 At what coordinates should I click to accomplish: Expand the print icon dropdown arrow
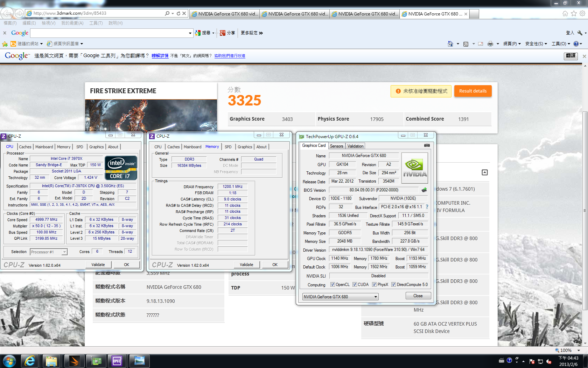pyautogui.click(x=497, y=44)
